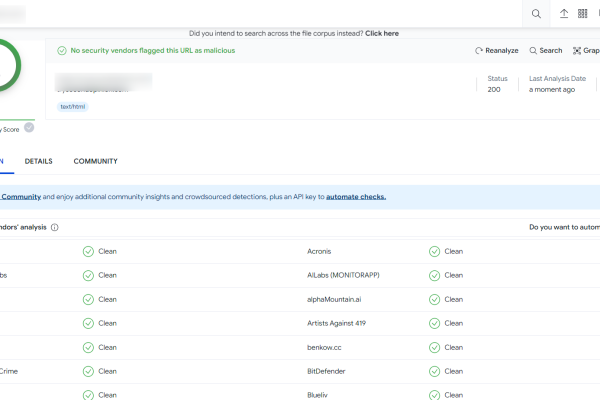Image resolution: width=600 pixels, height=400 pixels.
Task: Click the benkow.cc vendor name
Action: 324,348
